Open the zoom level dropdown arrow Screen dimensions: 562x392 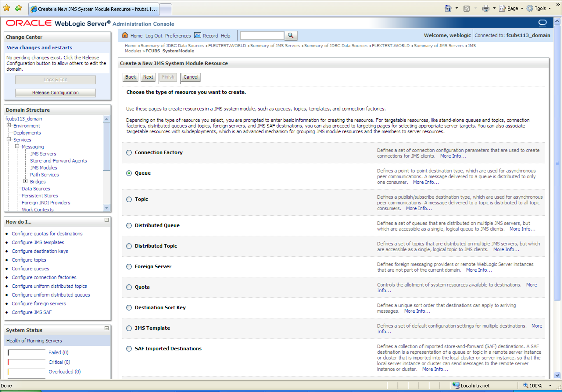(550, 386)
